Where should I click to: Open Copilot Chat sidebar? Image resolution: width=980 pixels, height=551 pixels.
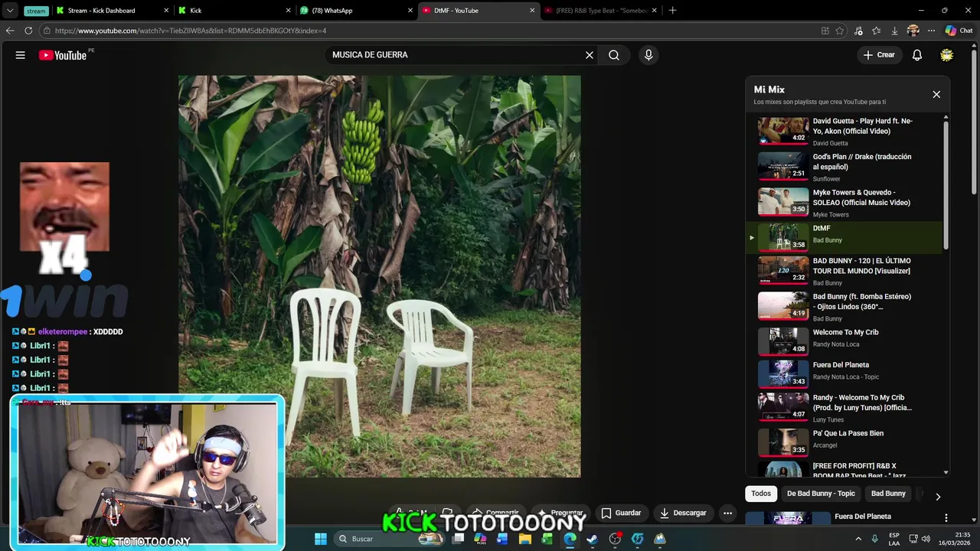pos(959,31)
